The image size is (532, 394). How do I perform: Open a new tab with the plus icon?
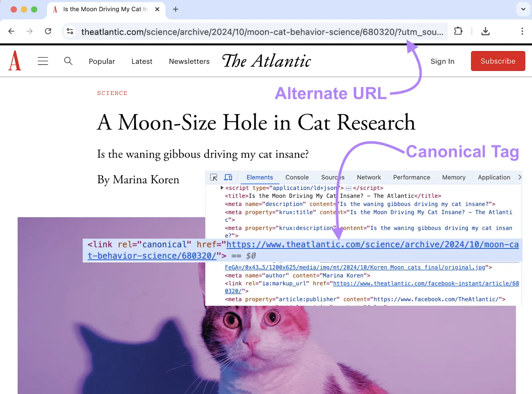(x=175, y=9)
